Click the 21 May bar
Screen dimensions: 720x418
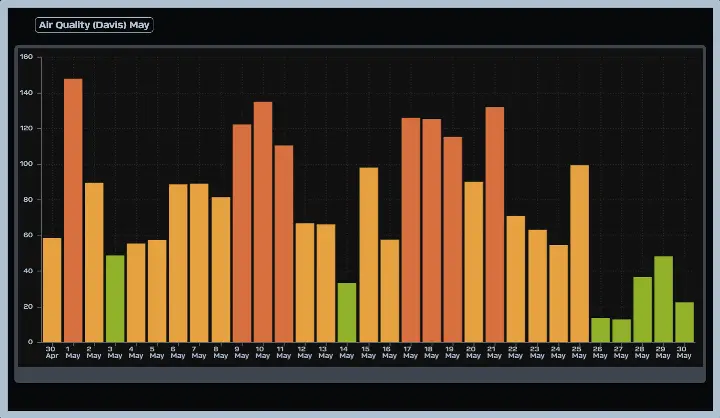pyautogui.click(x=495, y=225)
